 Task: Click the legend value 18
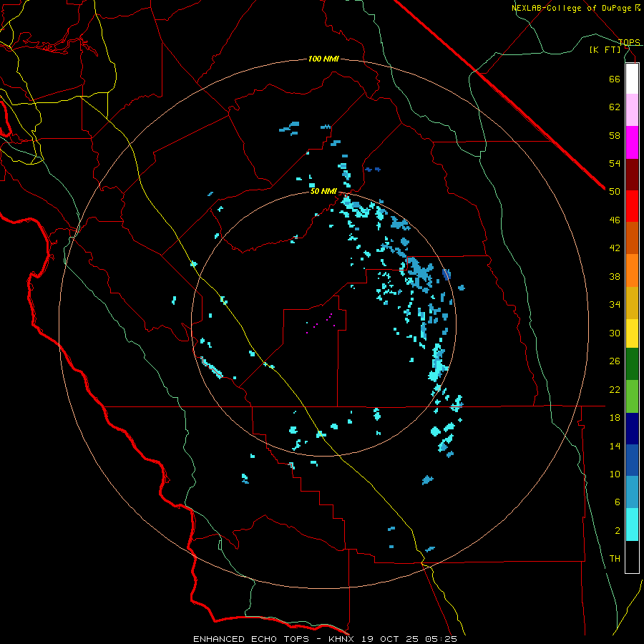(x=615, y=418)
